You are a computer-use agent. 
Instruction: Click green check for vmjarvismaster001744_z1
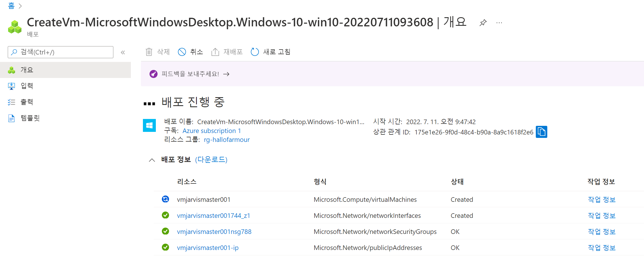(x=165, y=215)
